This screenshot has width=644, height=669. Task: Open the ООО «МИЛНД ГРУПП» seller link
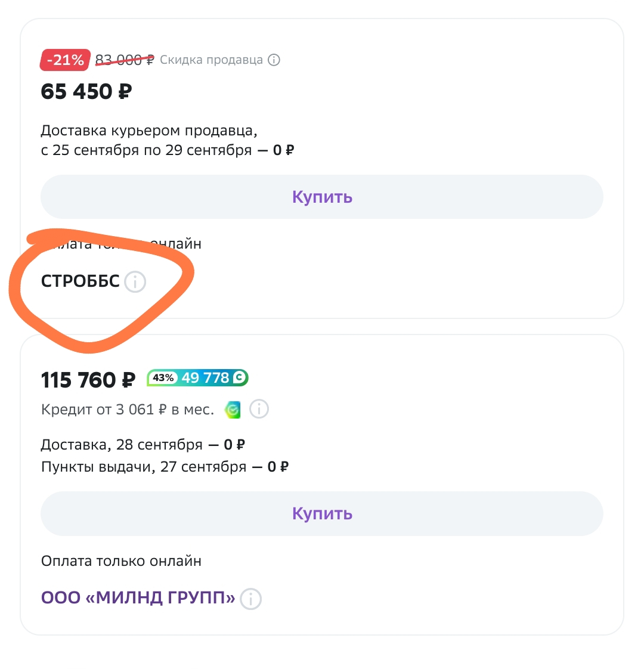click(138, 598)
